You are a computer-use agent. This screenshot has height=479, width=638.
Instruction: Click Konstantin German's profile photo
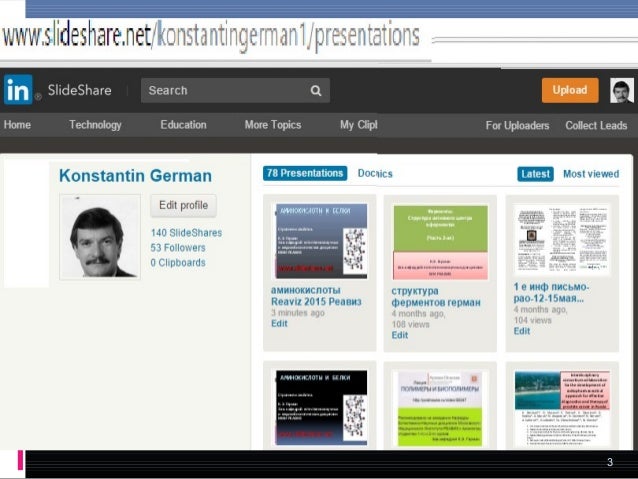pos(99,237)
